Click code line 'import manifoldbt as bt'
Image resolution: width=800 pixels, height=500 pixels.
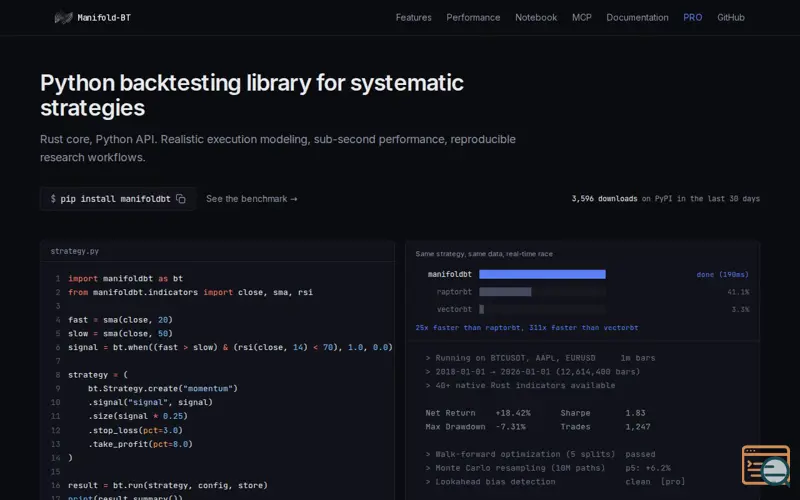click(125, 279)
